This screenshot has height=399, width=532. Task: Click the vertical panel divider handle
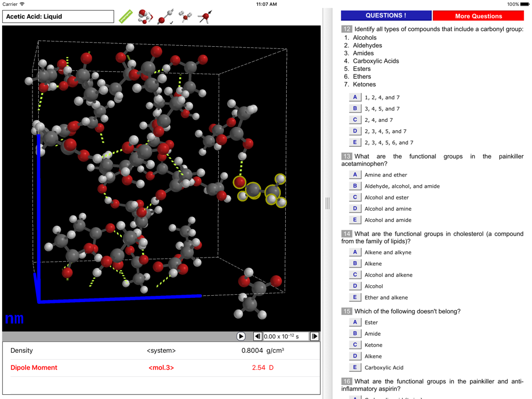coord(327,203)
